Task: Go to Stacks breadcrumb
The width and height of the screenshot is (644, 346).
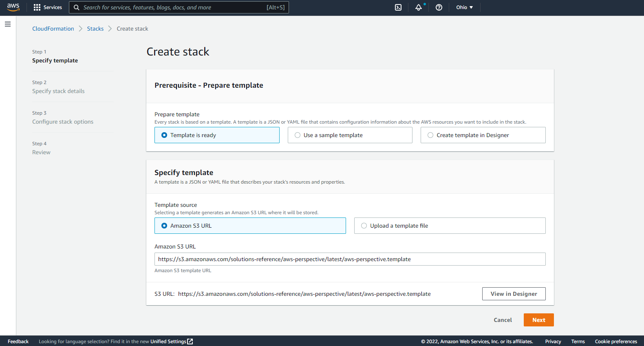Action: click(95, 29)
